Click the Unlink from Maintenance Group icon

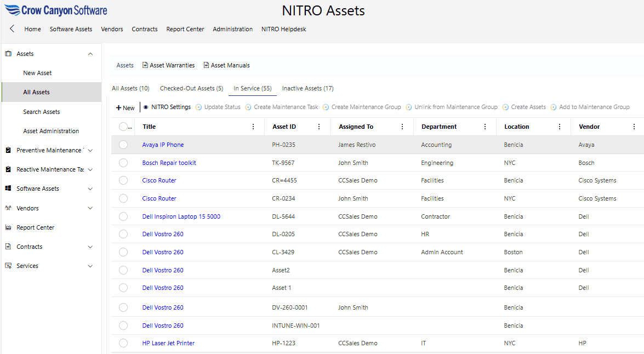click(x=409, y=107)
